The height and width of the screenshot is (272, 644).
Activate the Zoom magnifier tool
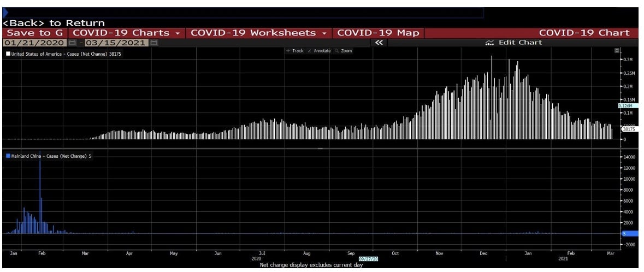[x=344, y=51]
